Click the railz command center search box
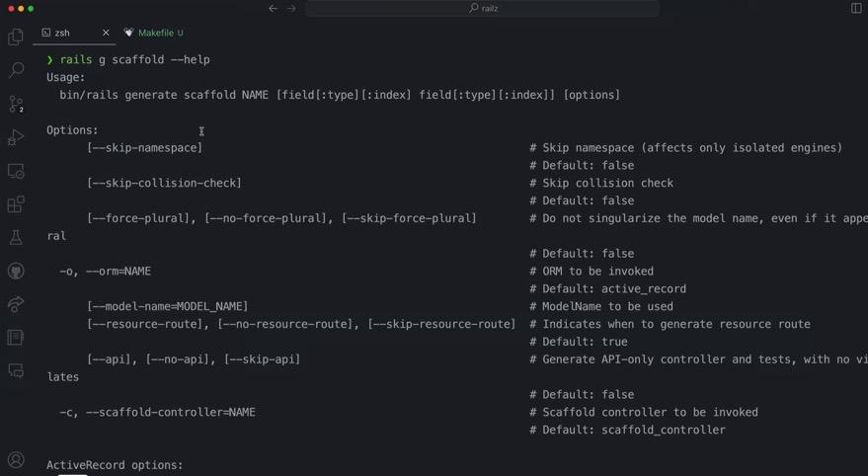This screenshot has height=476, width=868. [483, 9]
